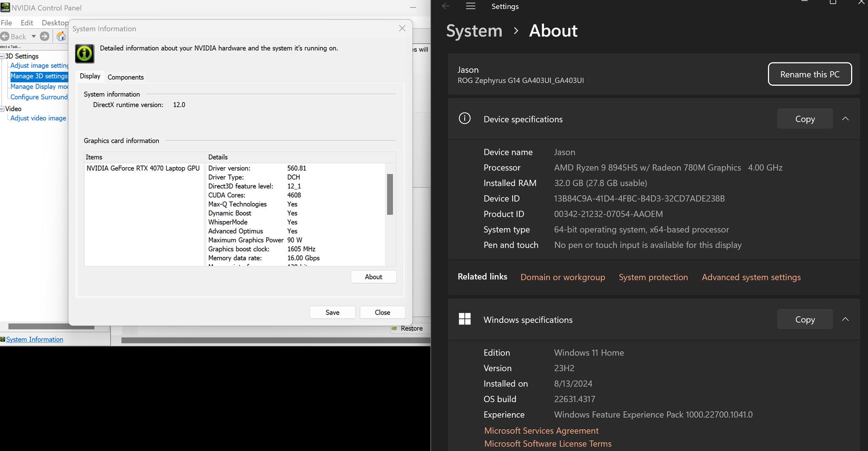Viewport: 868px width, 451px height.
Task: Click the Close button in the dialog
Action: 382,312
